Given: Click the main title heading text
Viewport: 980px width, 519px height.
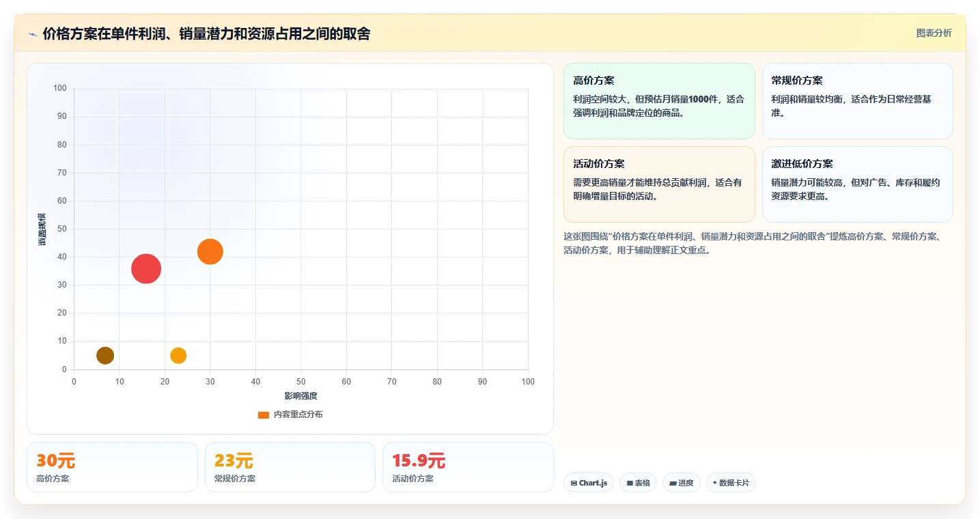Looking at the screenshot, I should point(206,33).
